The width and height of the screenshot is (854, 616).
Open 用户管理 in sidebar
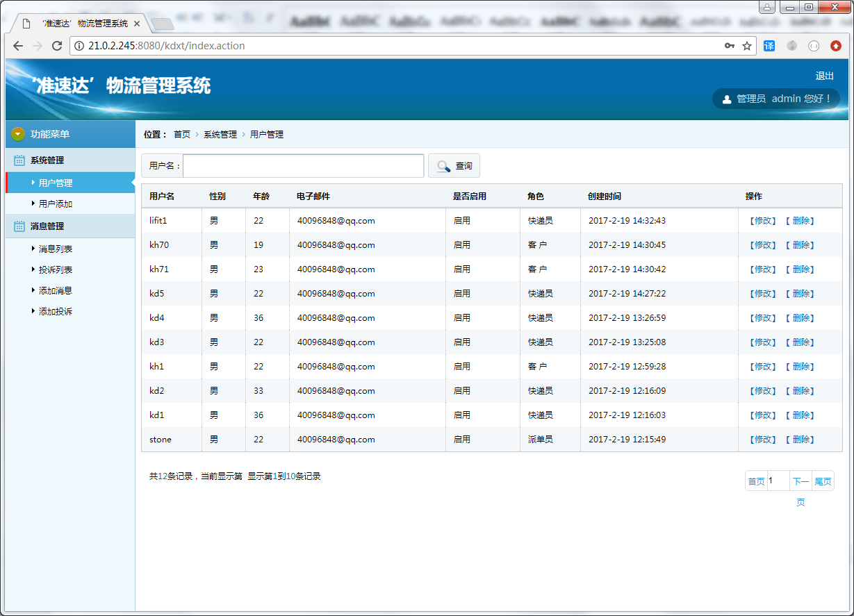(x=56, y=183)
